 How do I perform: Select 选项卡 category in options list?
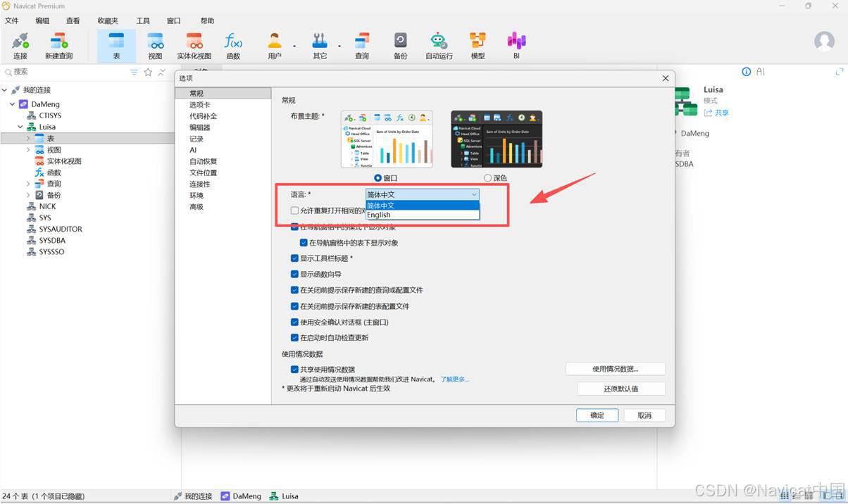point(200,105)
